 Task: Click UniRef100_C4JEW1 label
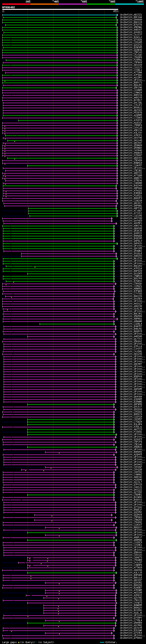[x=131, y=352]
